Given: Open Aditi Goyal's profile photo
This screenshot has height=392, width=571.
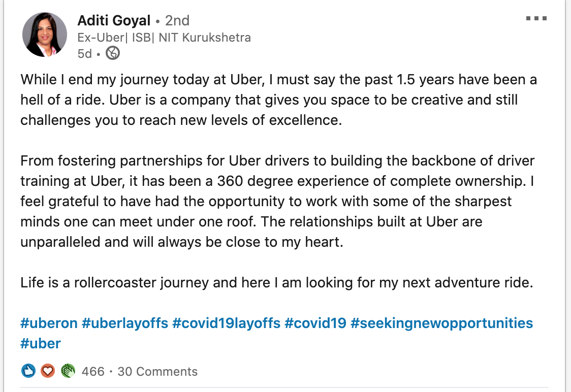Looking at the screenshot, I should pos(44,35).
